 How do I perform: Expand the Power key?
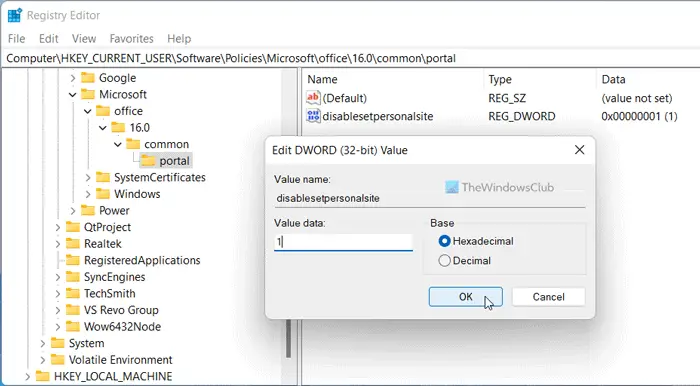(x=72, y=210)
